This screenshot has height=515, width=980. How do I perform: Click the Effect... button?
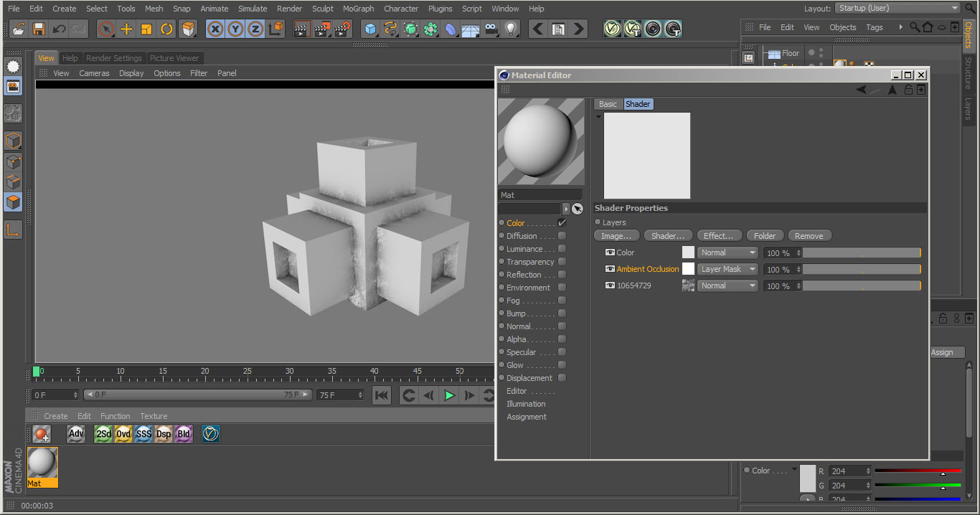pos(718,236)
